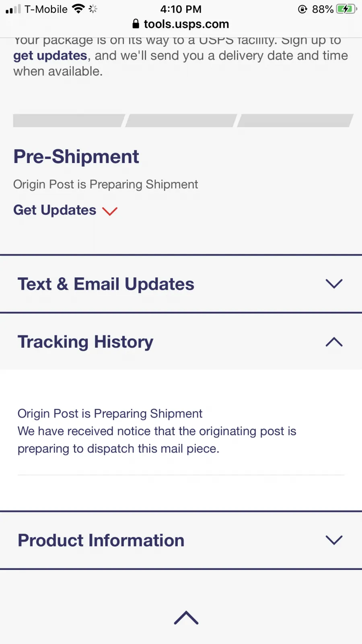This screenshot has width=362, height=644.
Task: Tap the Product Information section heading
Action: click(x=101, y=540)
